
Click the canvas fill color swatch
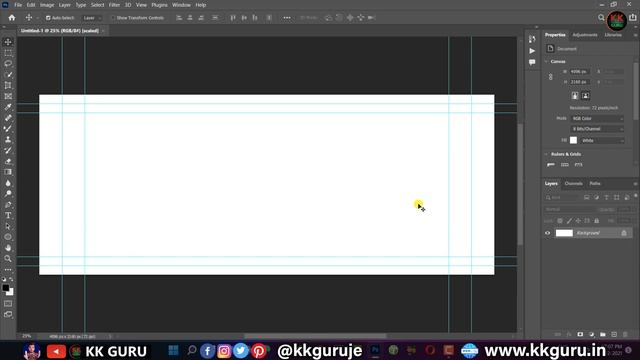click(x=573, y=140)
